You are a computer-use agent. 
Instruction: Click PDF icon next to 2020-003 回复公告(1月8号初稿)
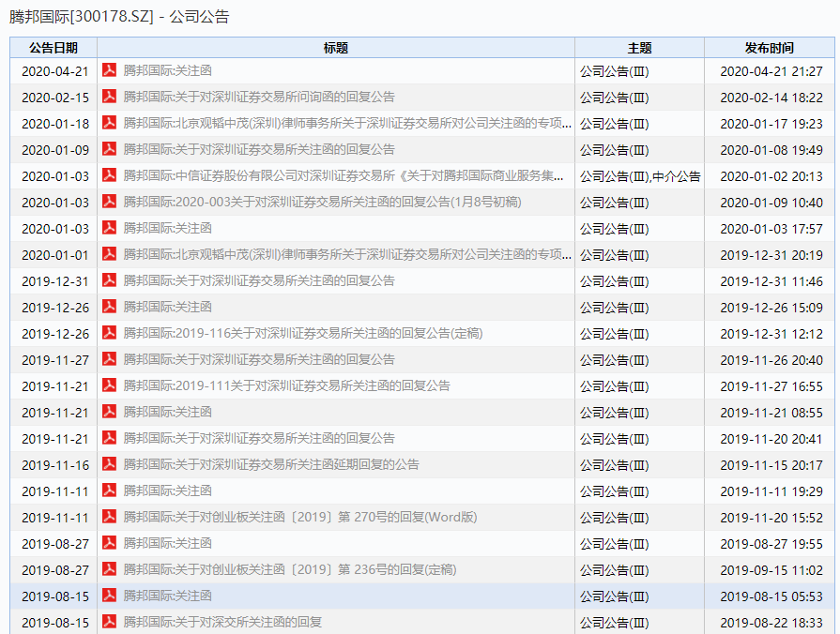pos(109,202)
